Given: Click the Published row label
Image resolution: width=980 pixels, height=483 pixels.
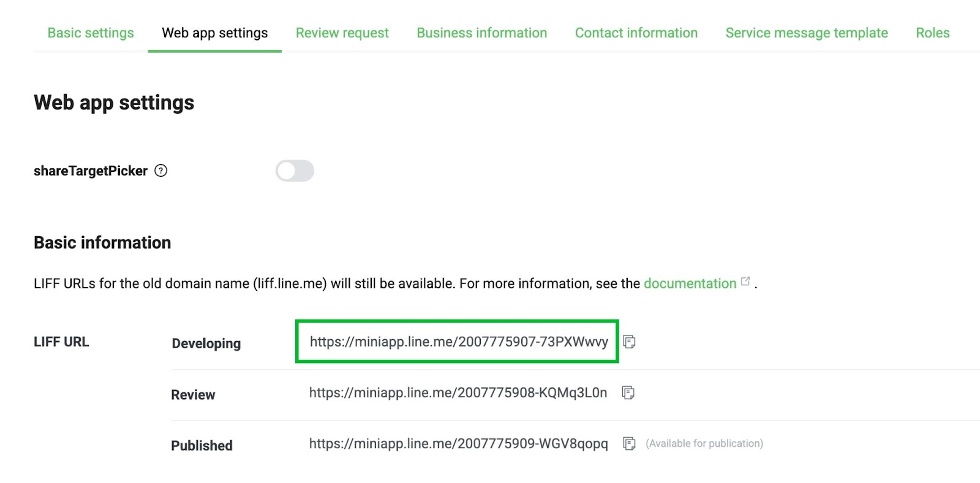Looking at the screenshot, I should pyautogui.click(x=202, y=446).
